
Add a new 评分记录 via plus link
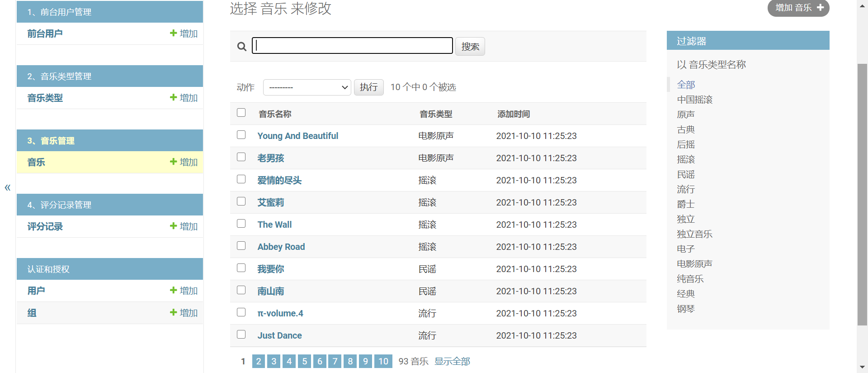tap(184, 226)
